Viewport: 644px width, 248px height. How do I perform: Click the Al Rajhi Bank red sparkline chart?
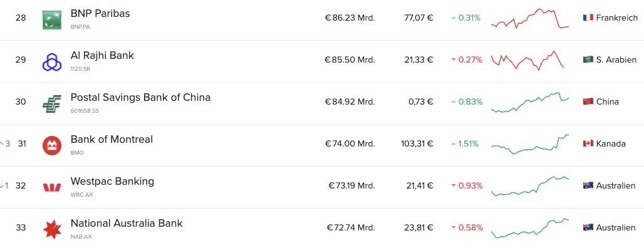click(527, 60)
